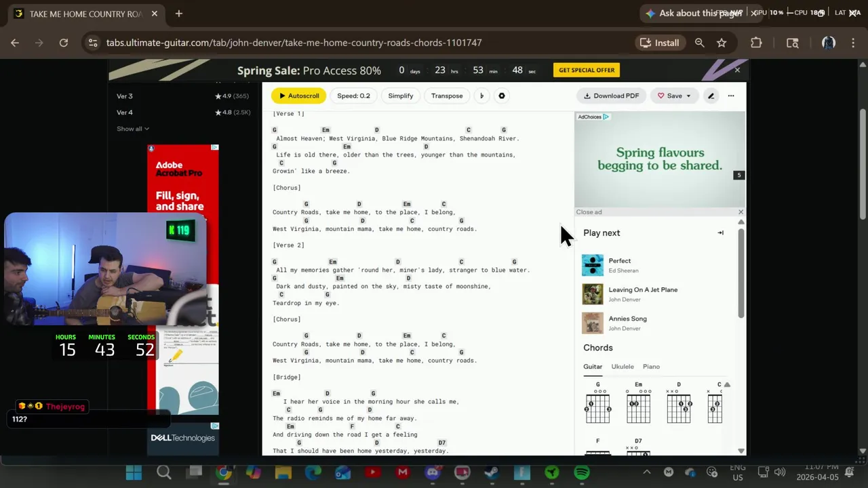The width and height of the screenshot is (868, 488).
Task: Open the Extensions puzzle icon
Action: tap(756, 43)
